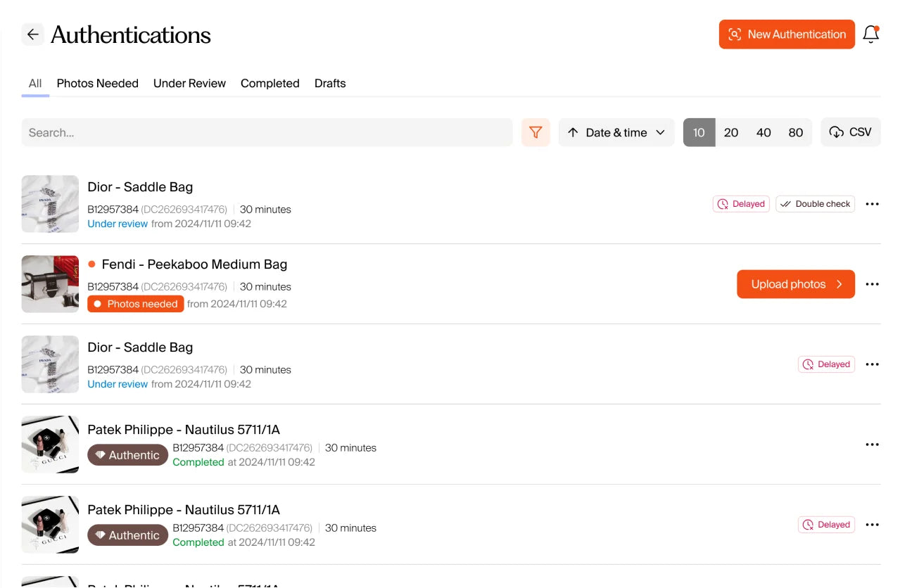Open the first Dior - Saddle Bag title
The image size is (919, 588).
(x=140, y=187)
